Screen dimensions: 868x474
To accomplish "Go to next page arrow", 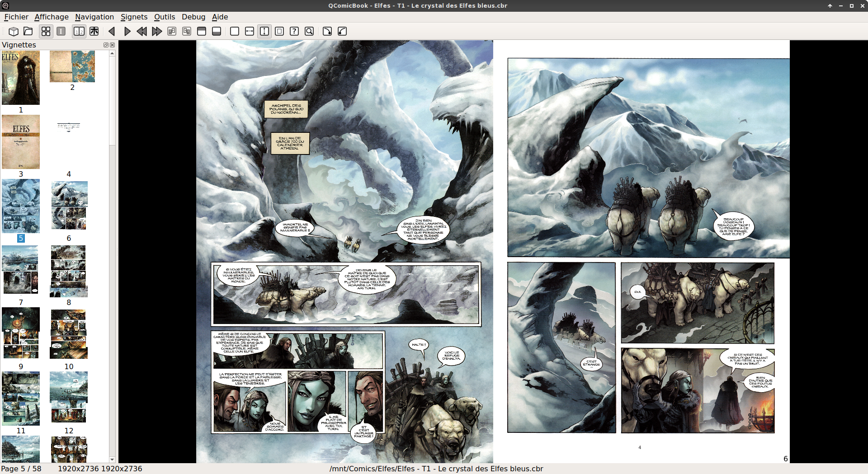I will (127, 31).
